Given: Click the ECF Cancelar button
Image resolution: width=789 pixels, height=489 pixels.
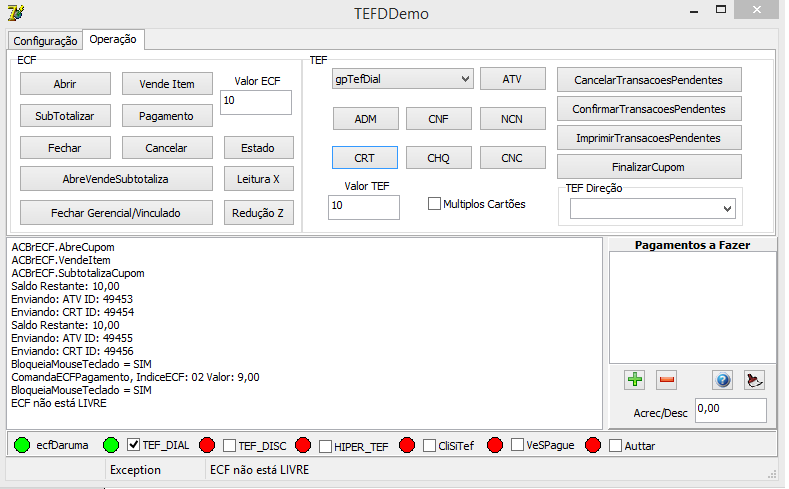Looking at the screenshot, I should click(167, 148).
